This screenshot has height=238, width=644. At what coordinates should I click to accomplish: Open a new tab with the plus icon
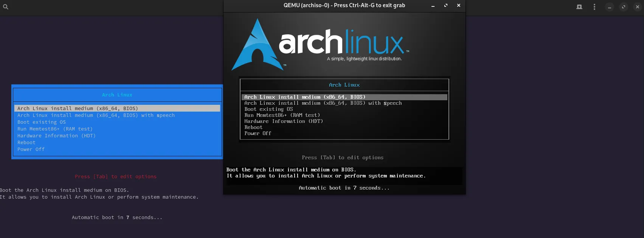579,7
